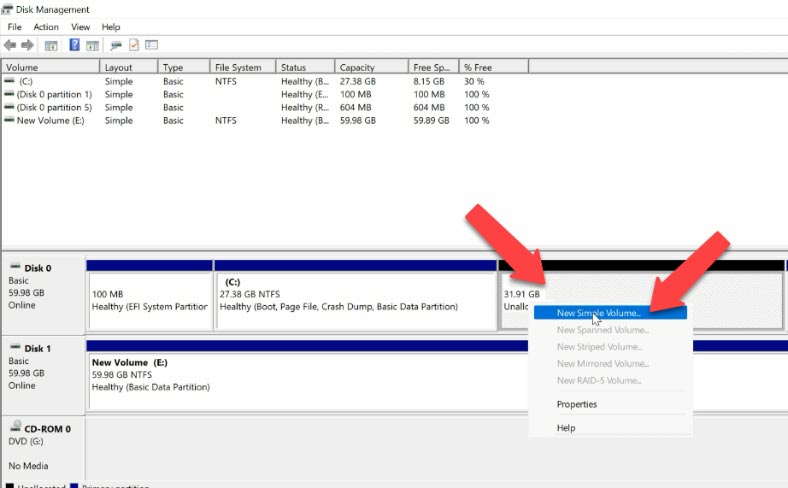The width and height of the screenshot is (788, 488).
Task: Sort by the Free Space column header
Action: point(434,67)
